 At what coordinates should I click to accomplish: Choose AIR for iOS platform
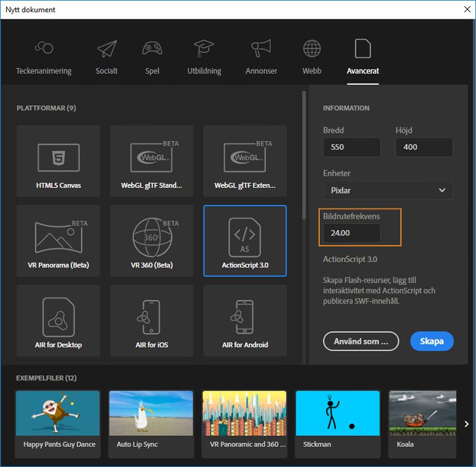pyautogui.click(x=151, y=320)
